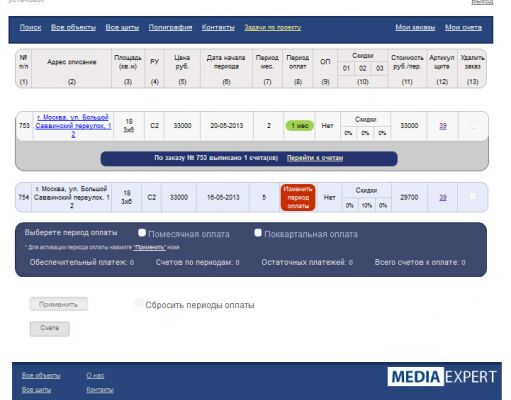Open Все щиты in top navigation
The width and height of the screenshot is (511, 400).
(x=122, y=27)
